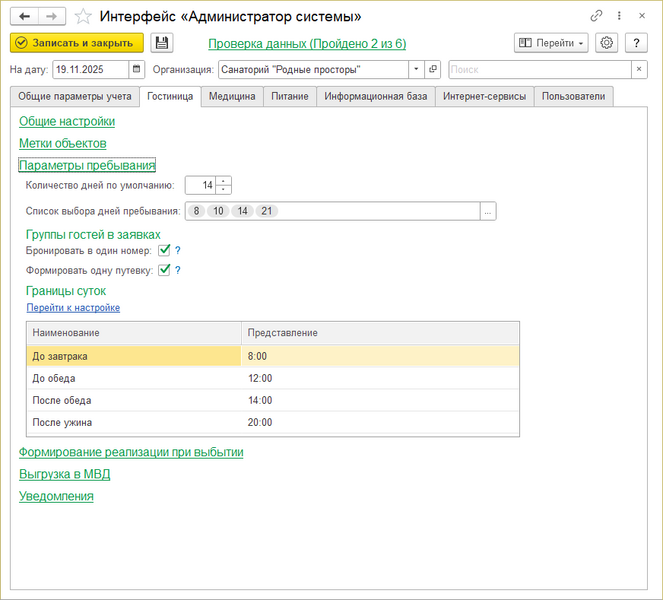
Task: Open calendar picker for the date field
Action: 136,70
